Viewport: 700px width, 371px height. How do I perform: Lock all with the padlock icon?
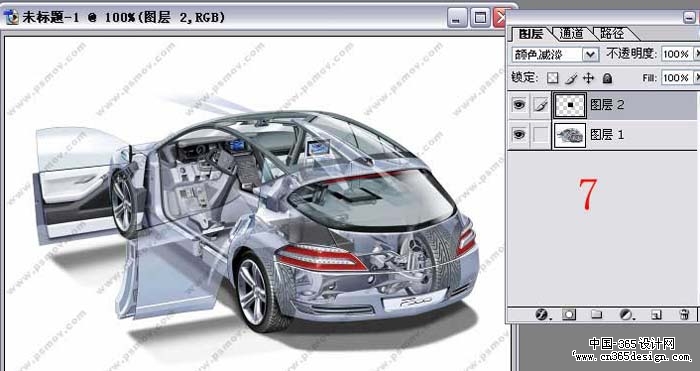(607, 79)
